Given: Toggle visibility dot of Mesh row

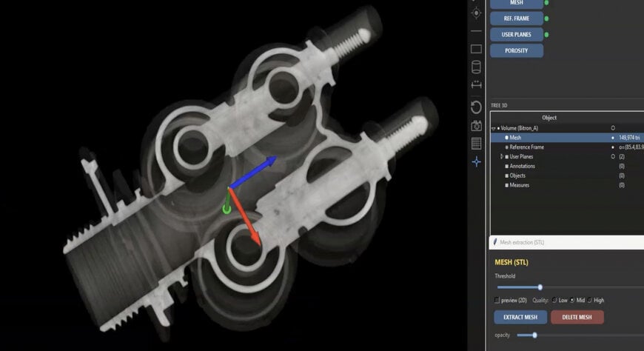Looking at the screenshot, I should 613,138.
